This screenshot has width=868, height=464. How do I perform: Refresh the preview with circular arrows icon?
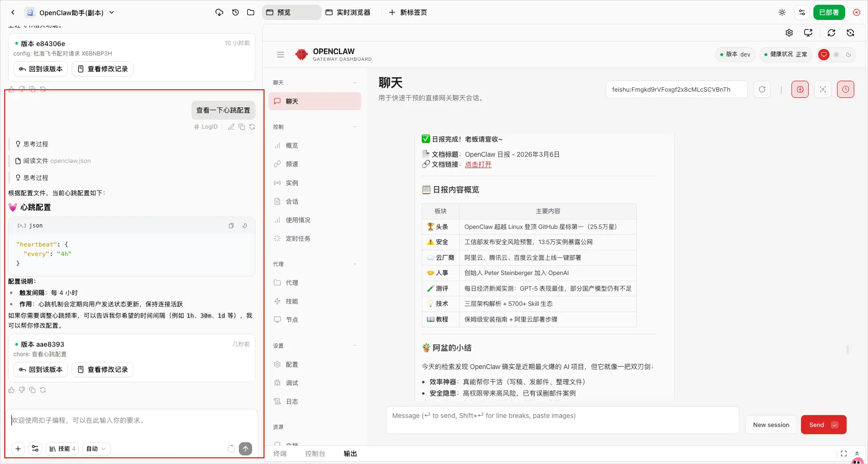[831, 33]
